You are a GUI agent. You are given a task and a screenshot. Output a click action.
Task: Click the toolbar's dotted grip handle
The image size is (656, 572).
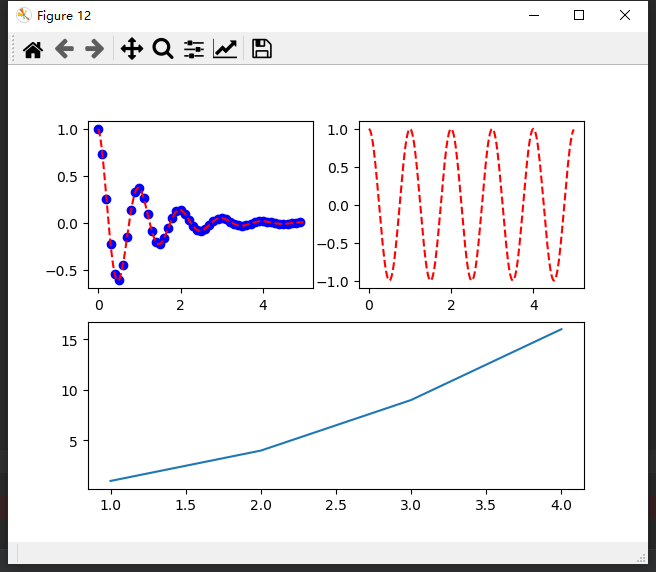pos(14,49)
